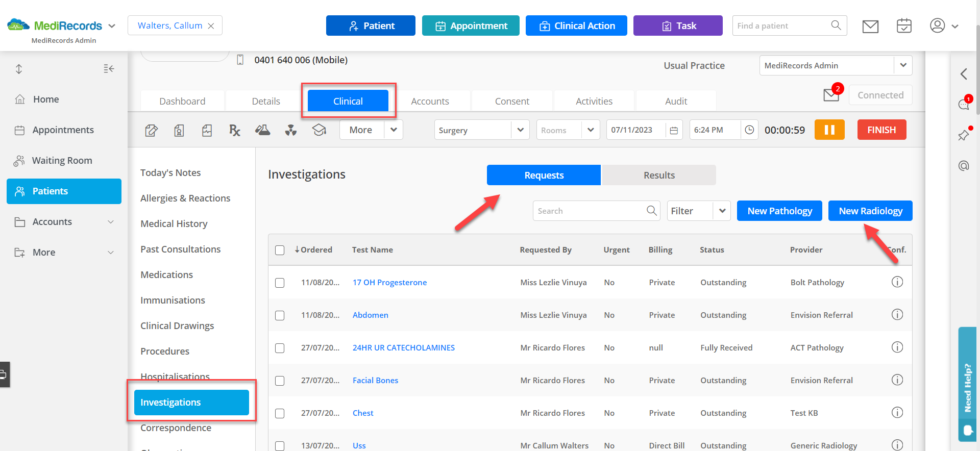Open info icon for Abdomen row

897,315
